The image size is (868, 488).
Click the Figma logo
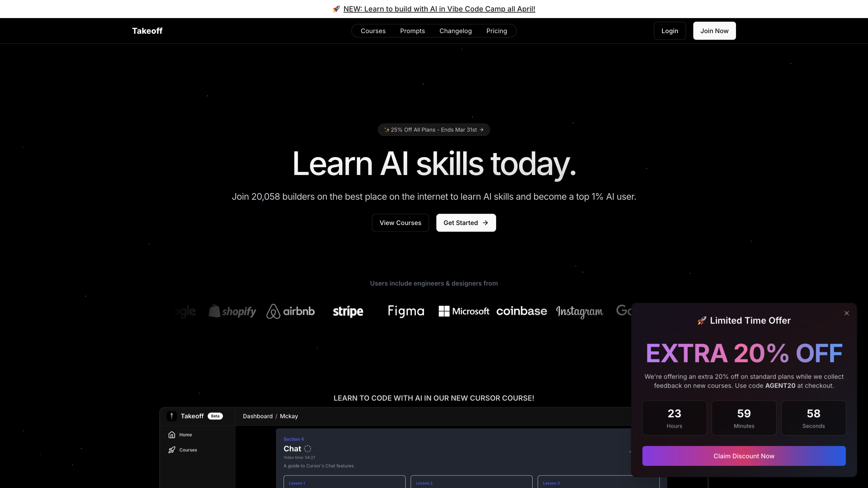click(x=406, y=311)
